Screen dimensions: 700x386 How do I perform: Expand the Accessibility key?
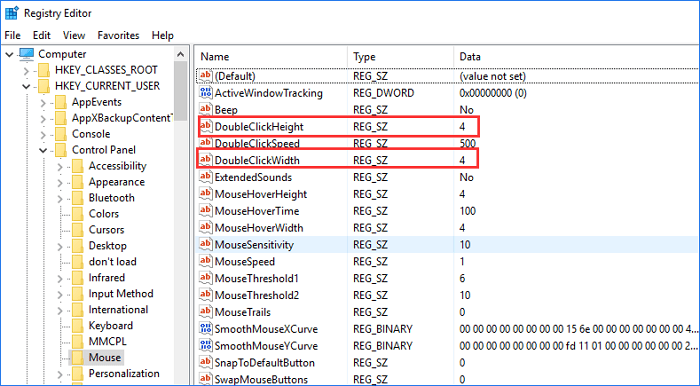pyautogui.click(x=60, y=166)
